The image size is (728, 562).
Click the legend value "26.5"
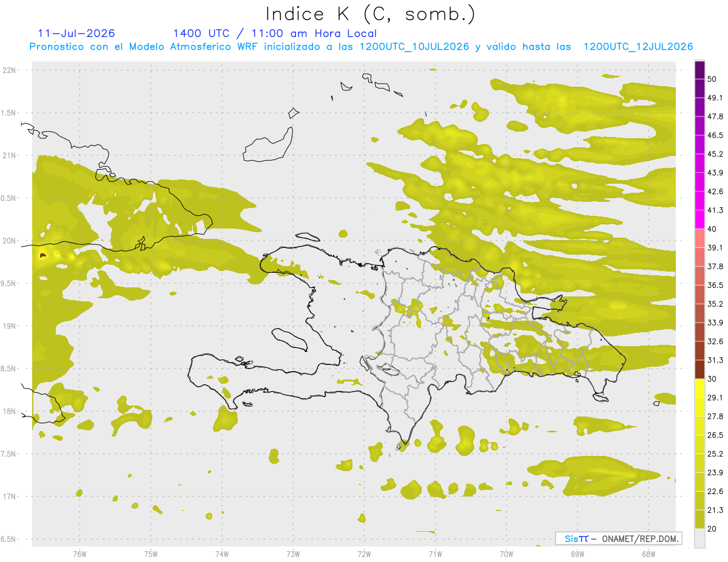[x=715, y=435]
